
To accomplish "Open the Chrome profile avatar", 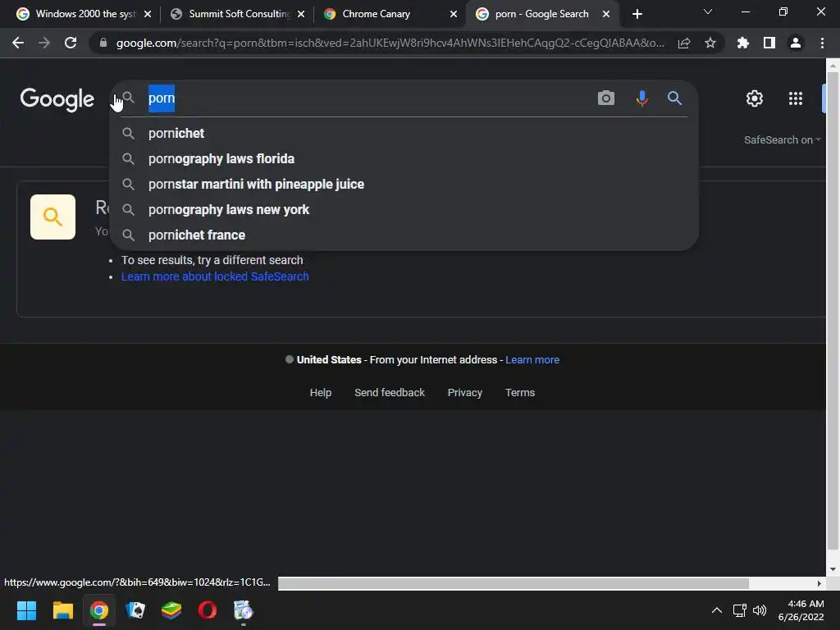I will coord(796,43).
